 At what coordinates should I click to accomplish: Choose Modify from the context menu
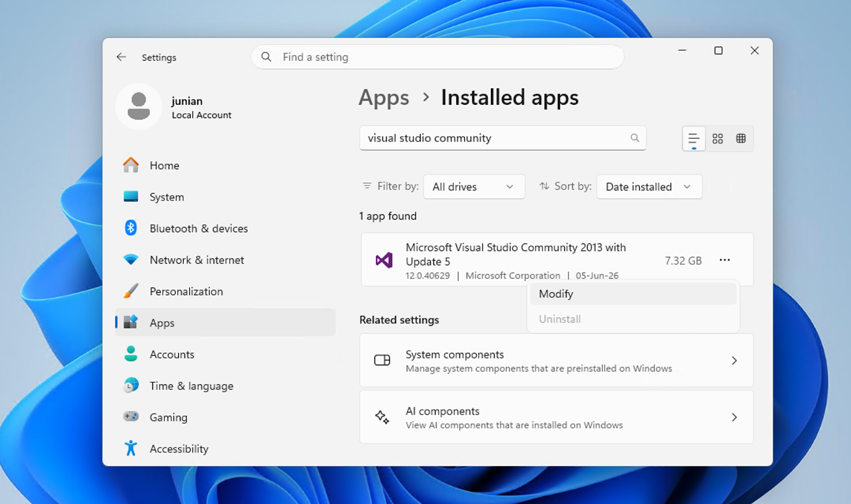pyautogui.click(x=633, y=294)
